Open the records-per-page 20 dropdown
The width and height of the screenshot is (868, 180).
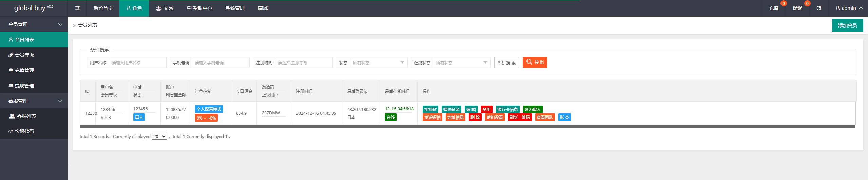tap(159, 136)
